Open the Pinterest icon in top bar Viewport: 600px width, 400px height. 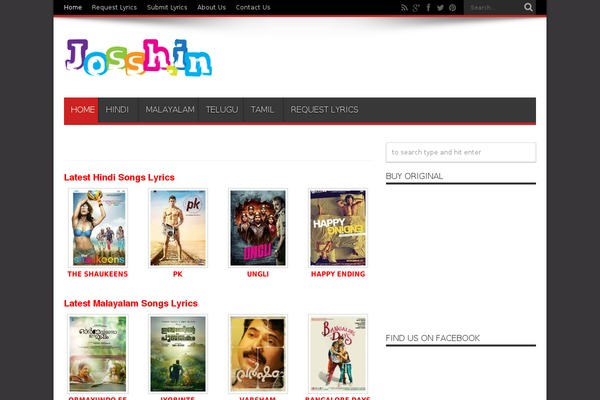point(452,8)
